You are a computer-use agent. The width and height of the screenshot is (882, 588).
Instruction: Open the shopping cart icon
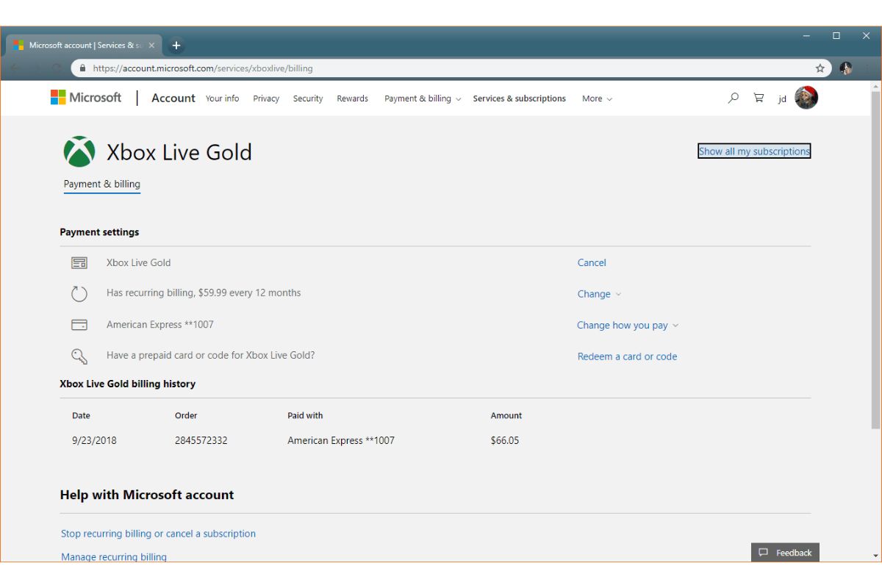pyautogui.click(x=759, y=98)
